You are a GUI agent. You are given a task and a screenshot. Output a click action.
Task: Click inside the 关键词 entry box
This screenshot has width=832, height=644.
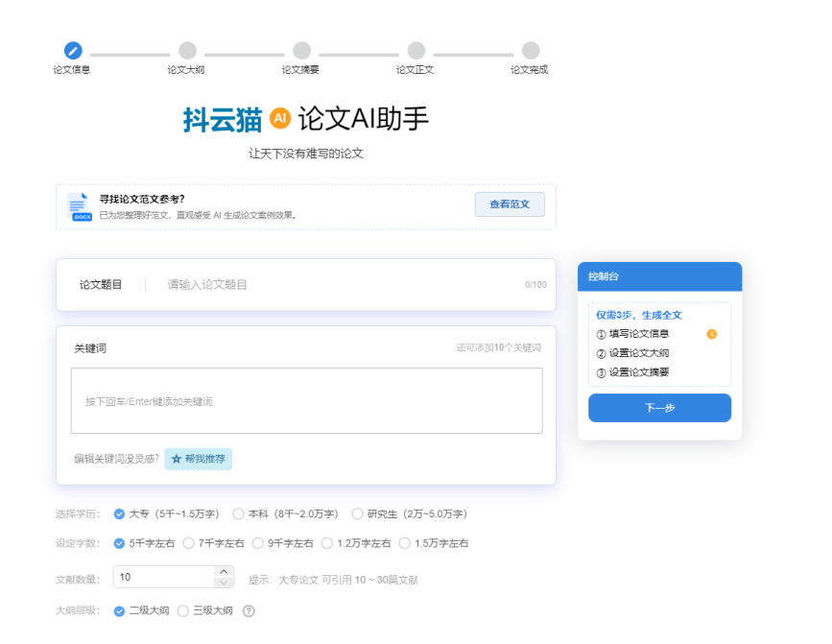[x=306, y=401]
